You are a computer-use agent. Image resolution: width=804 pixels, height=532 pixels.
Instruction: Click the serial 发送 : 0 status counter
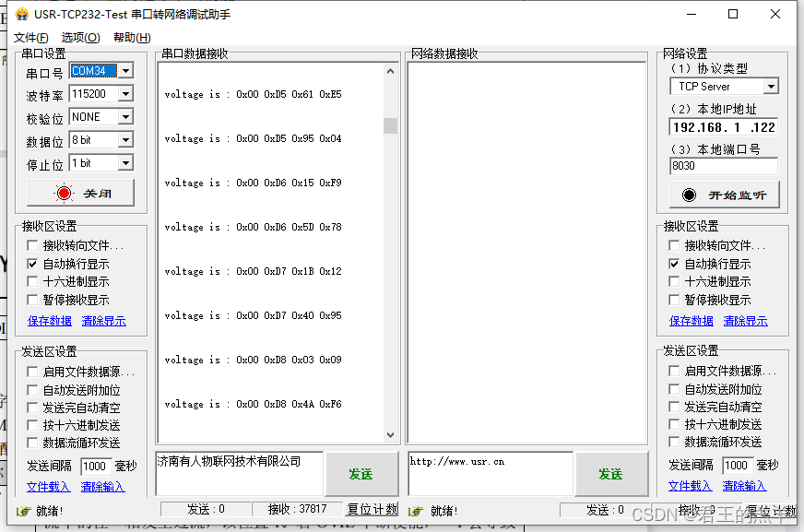tap(206, 509)
